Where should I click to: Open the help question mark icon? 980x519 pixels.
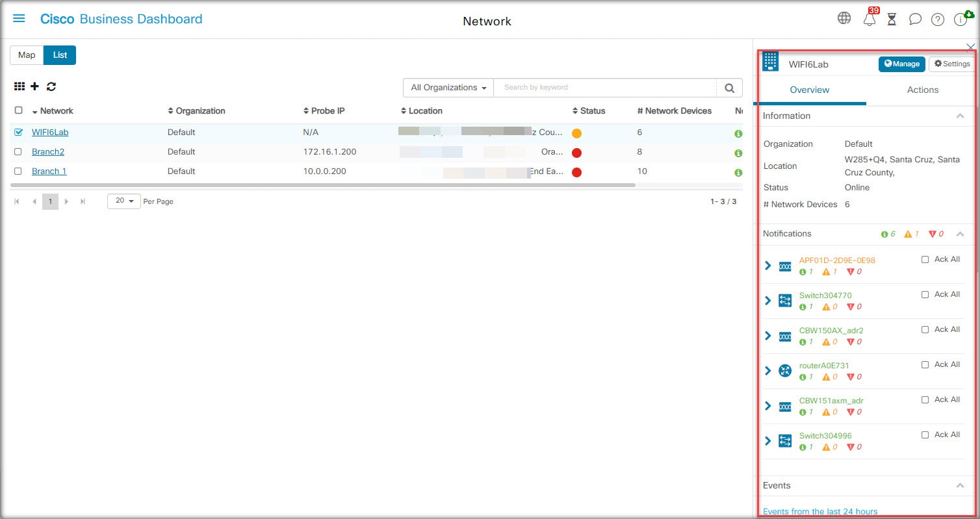(x=938, y=19)
